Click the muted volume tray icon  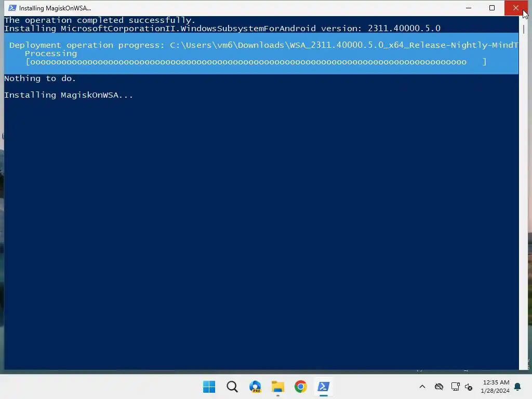[x=469, y=387]
